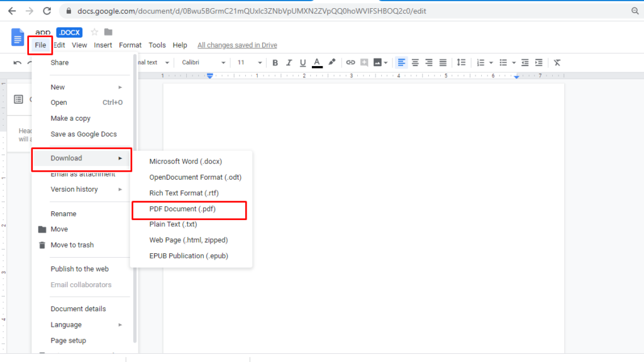Toggle bold formatting

click(275, 63)
